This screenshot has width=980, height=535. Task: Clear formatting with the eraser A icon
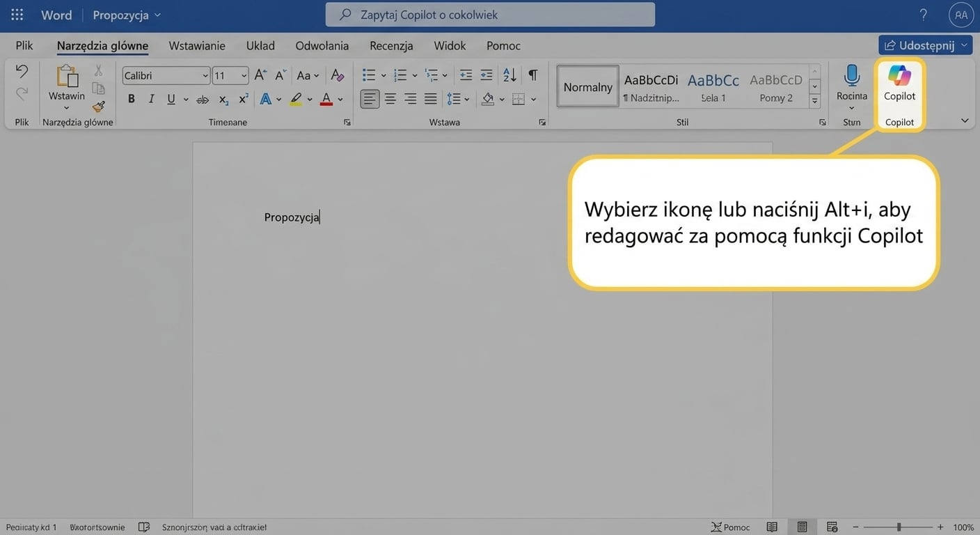(338, 75)
